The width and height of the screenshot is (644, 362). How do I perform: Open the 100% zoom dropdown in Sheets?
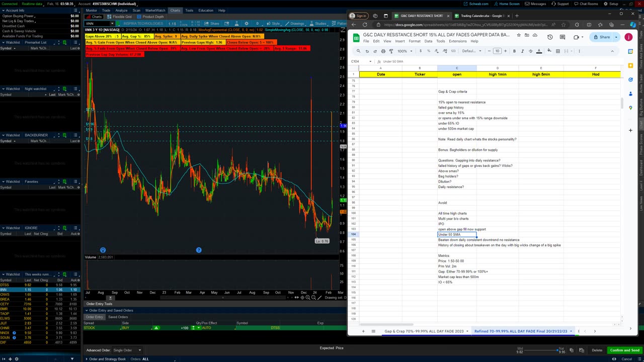pos(405,51)
